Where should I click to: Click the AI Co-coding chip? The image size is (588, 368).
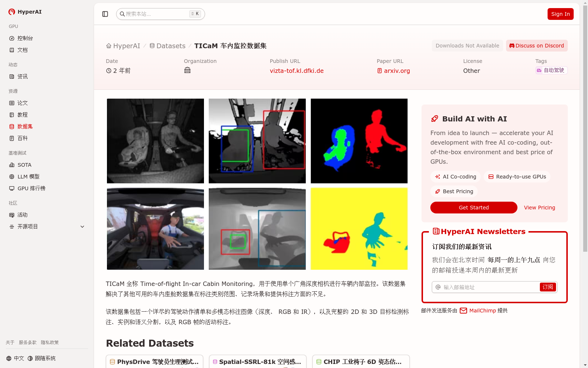456,177
